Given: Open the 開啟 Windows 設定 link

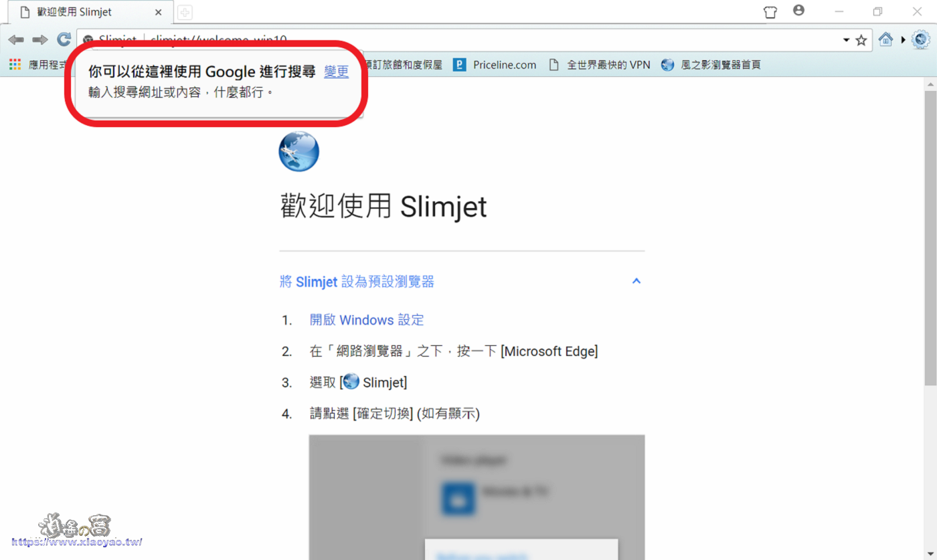Looking at the screenshot, I should (367, 320).
